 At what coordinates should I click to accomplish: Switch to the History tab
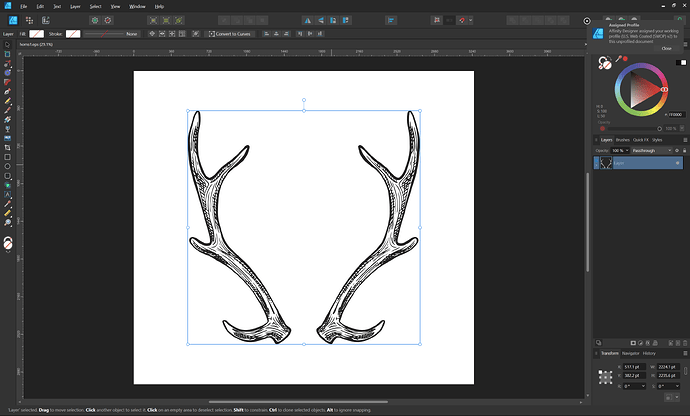649,353
